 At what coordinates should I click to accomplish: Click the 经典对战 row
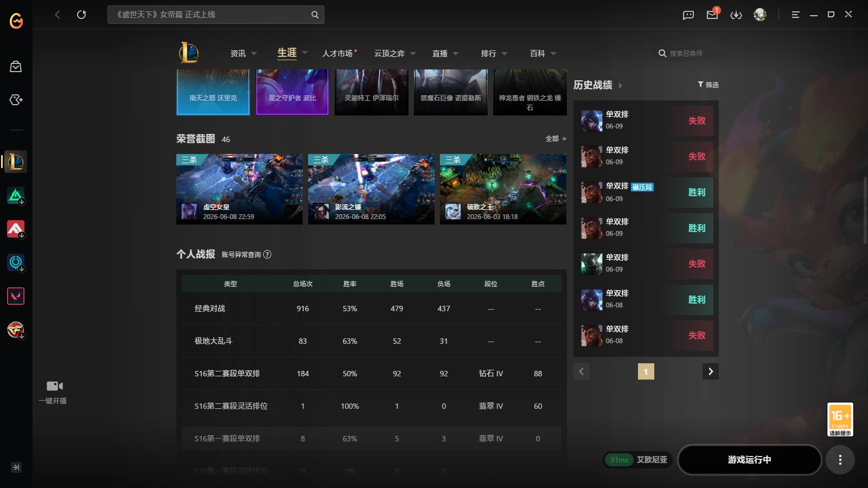point(372,309)
